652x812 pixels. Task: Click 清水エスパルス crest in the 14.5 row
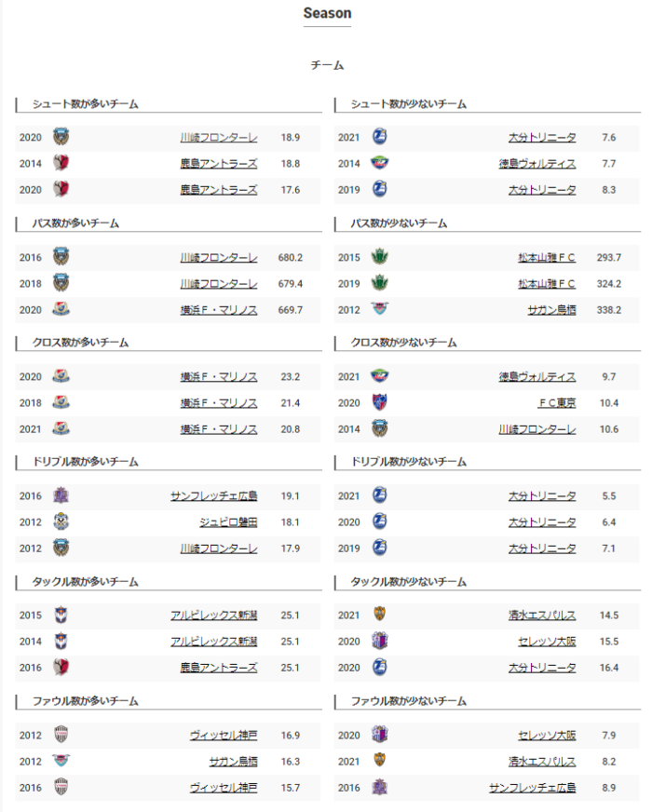379,615
